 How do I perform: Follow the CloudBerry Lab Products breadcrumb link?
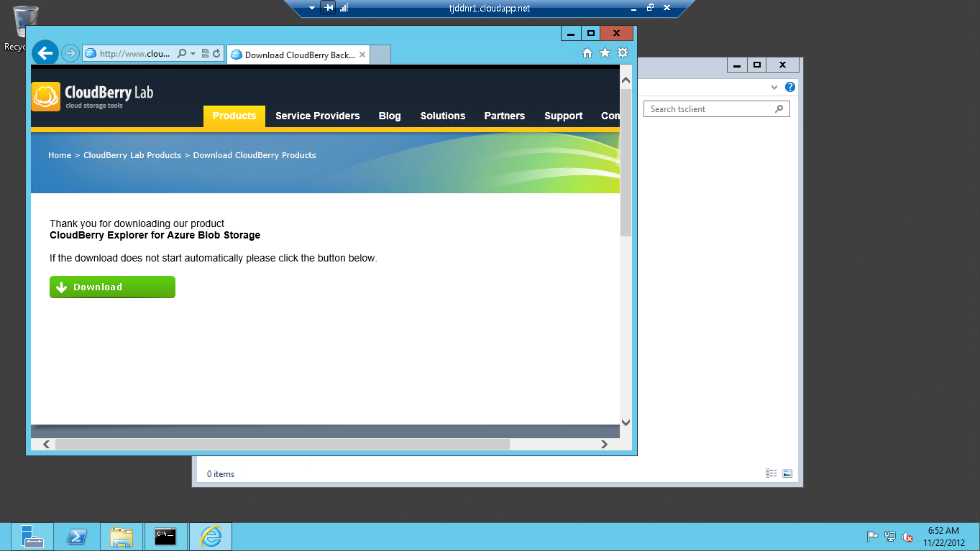click(132, 155)
